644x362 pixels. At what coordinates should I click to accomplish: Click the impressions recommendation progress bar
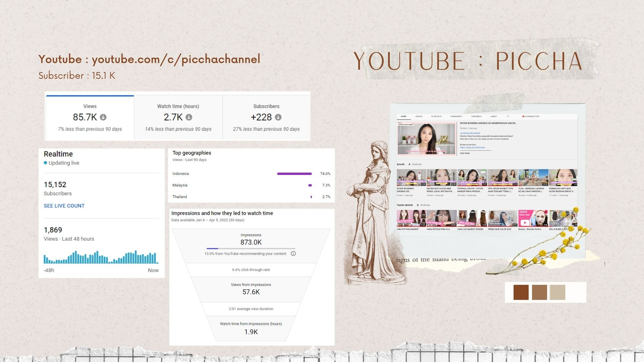pos(251,249)
